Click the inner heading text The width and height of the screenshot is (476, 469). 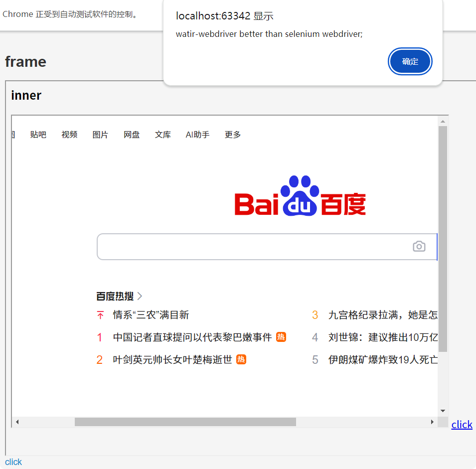click(x=26, y=95)
